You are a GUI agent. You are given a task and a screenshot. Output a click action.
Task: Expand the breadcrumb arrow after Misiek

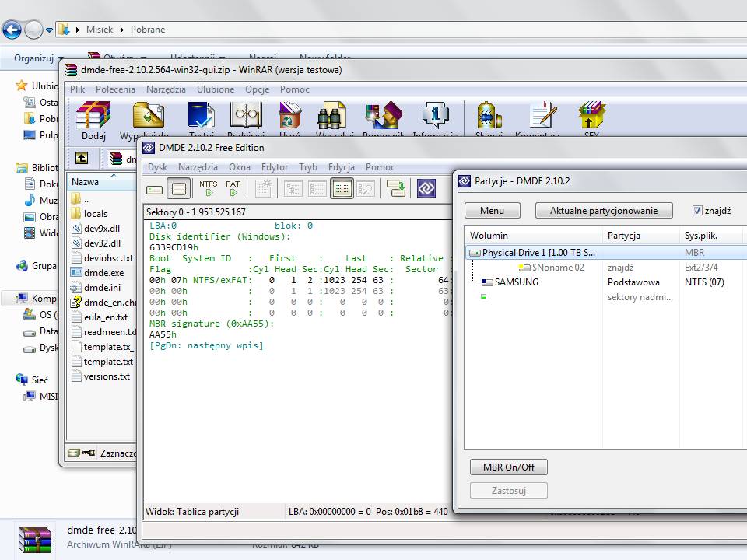tap(121, 30)
